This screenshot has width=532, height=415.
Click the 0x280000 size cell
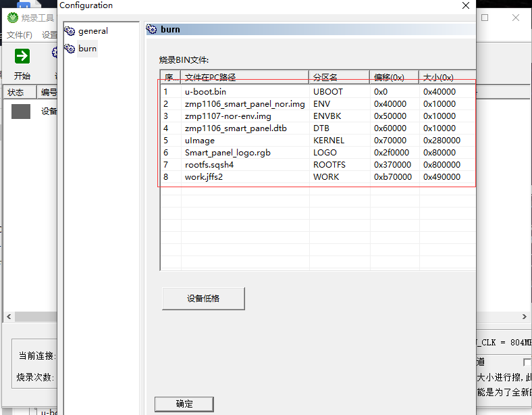442,141
